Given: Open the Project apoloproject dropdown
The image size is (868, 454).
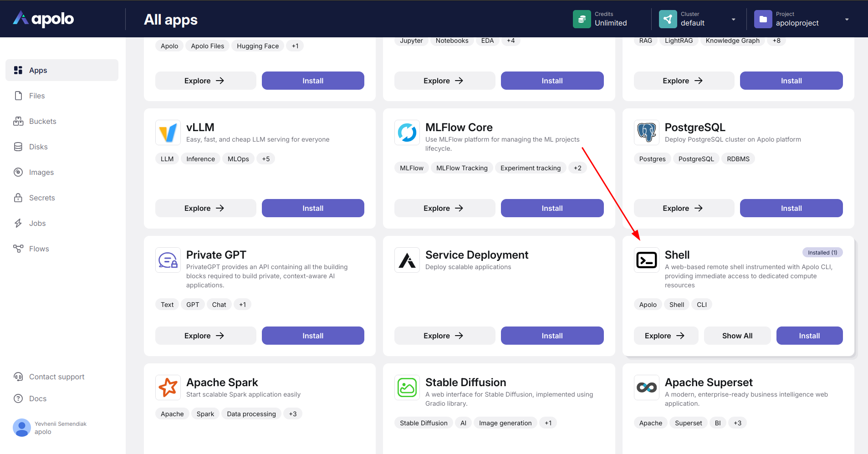Looking at the screenshot, I should [847, 19].
